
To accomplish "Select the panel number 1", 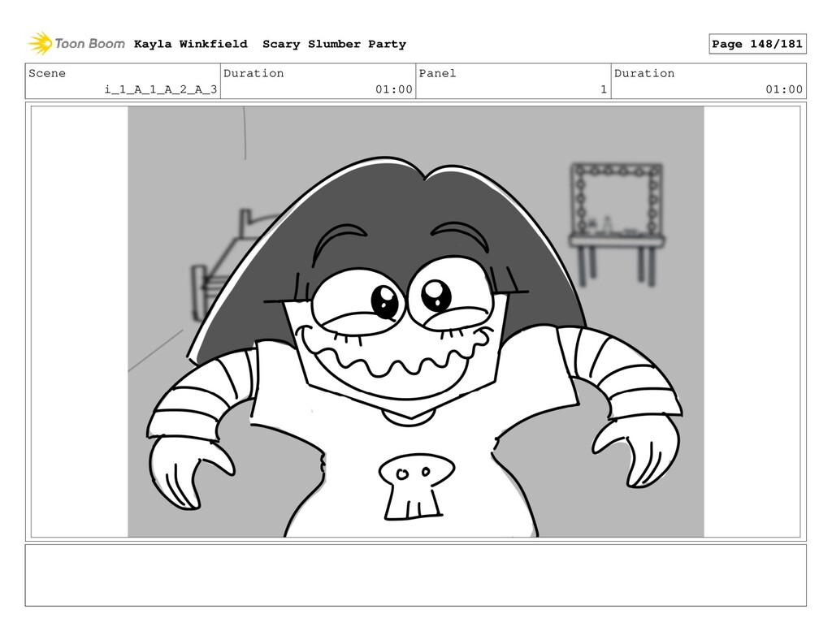I will 604,89.
